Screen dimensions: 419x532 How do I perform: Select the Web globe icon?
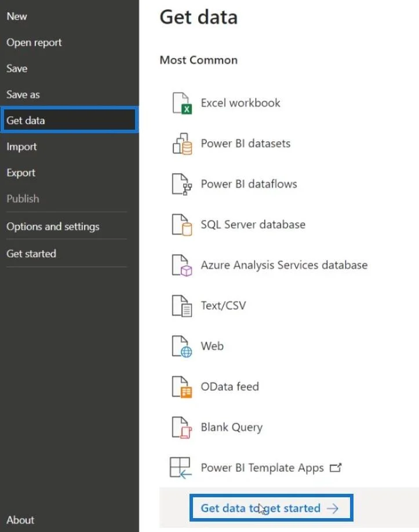click(x=182, y=346)
